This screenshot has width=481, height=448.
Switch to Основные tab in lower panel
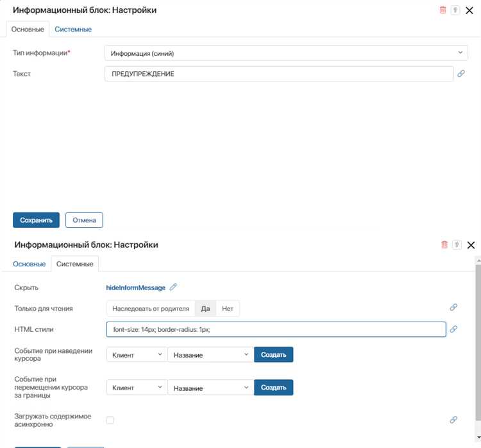point(29,264)
